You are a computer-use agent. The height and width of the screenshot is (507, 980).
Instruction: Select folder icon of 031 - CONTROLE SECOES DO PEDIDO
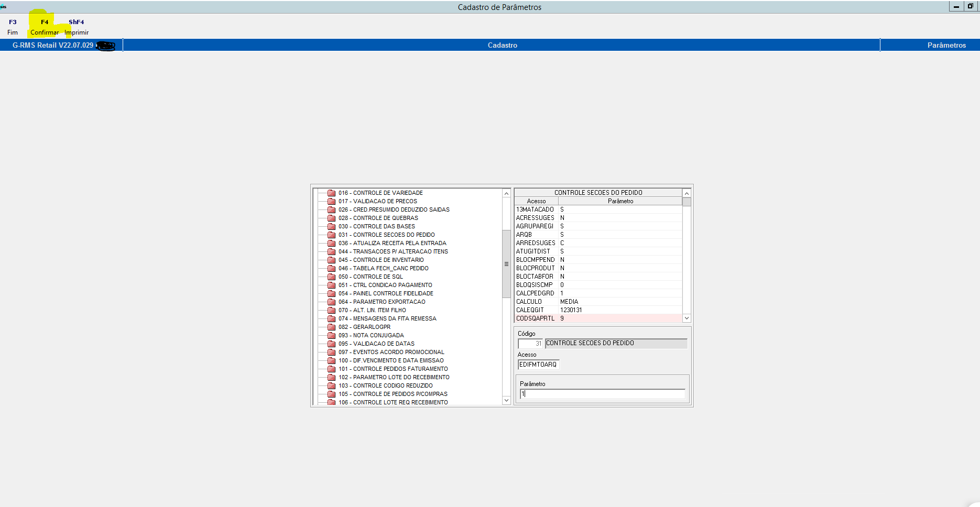[331, 235]
